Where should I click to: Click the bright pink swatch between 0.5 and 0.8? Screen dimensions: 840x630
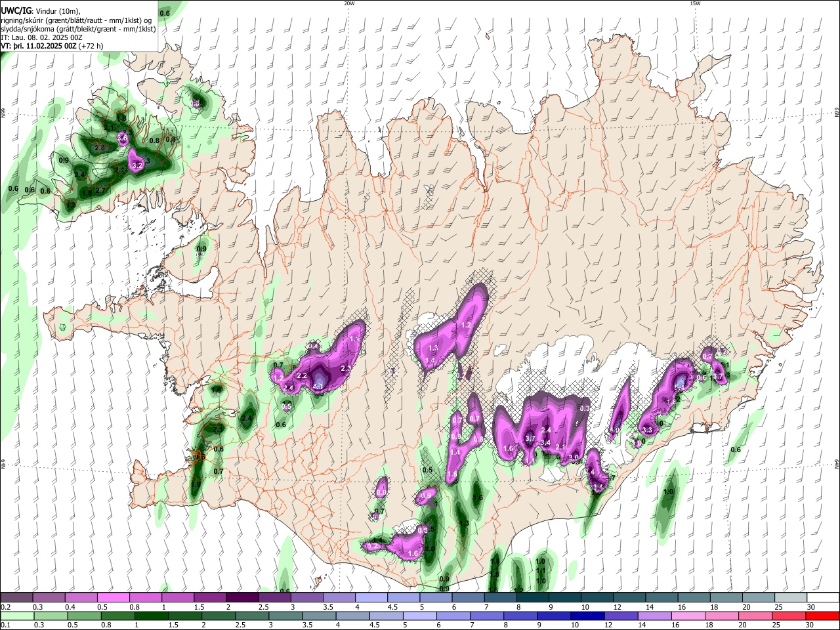point(114,598)
